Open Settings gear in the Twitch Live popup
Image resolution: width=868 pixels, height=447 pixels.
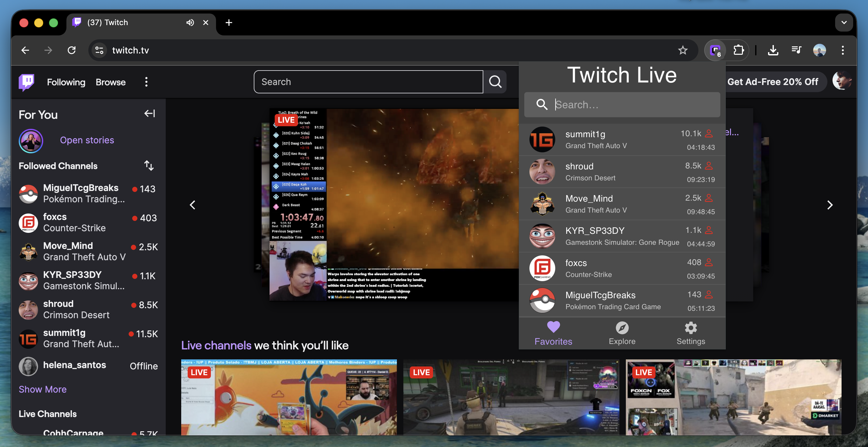pyautogui.click(x=690, y=333)
